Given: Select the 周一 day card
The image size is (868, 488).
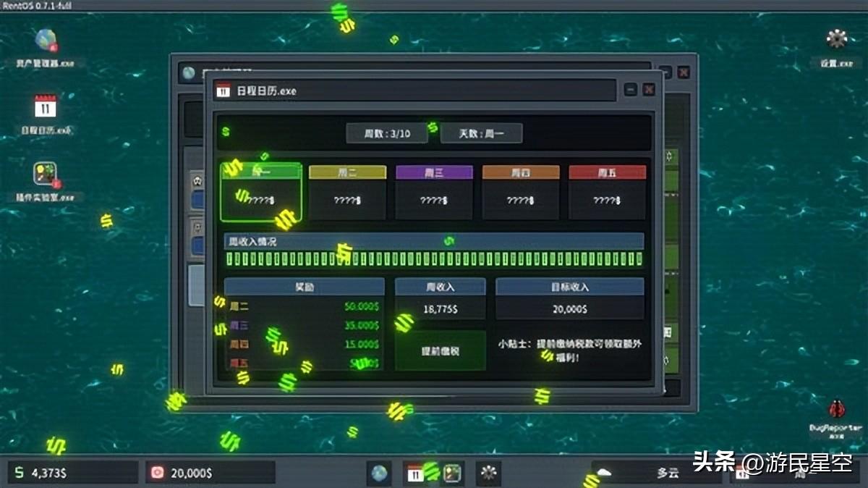Looking at the screenshot, I should click(x=261, y=192).
